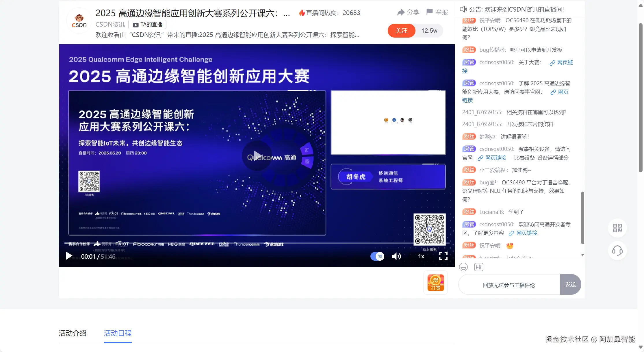Click the CSDN avatar logo
The height and width of the screenshot is (352, 644).
pyautogui.click(x=79, y=21)
